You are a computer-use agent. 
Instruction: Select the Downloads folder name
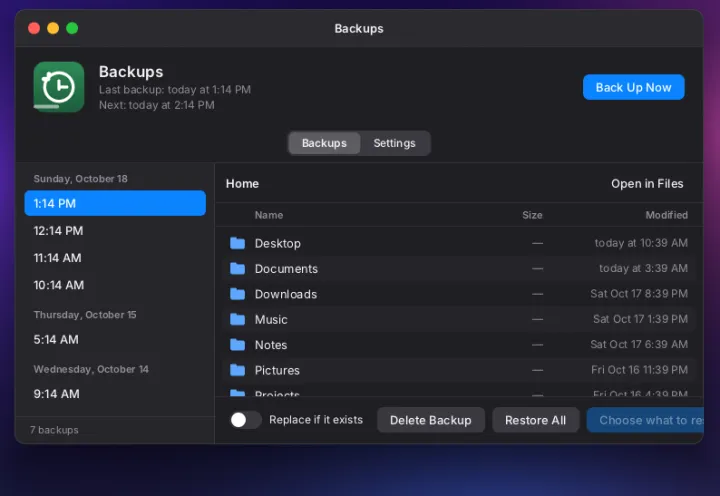click(286, 294)
